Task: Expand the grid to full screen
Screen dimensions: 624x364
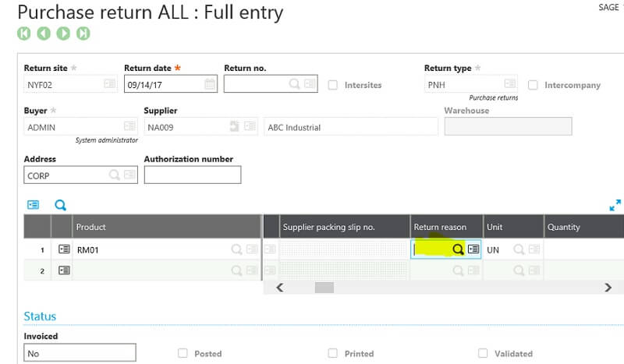Action: [615, 205]
